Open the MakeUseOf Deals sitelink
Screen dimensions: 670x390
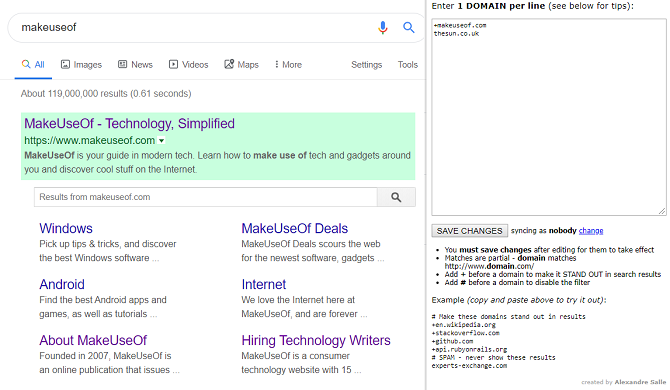pos(294,229)
